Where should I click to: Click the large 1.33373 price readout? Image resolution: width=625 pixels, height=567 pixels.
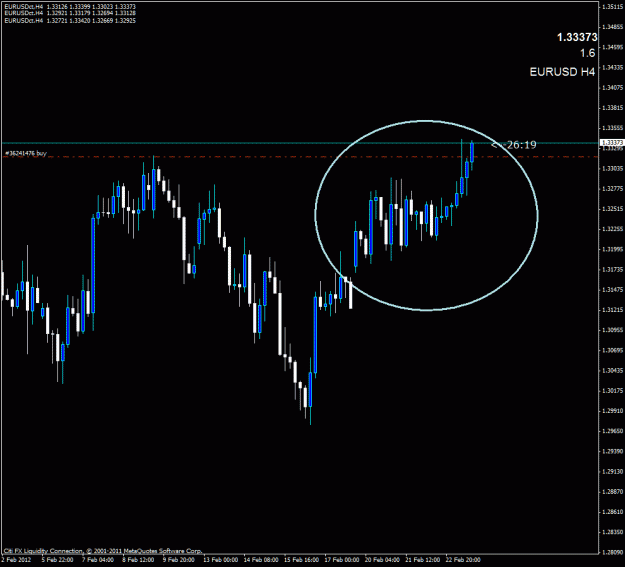pyautogui.click(x=577, y=37)
